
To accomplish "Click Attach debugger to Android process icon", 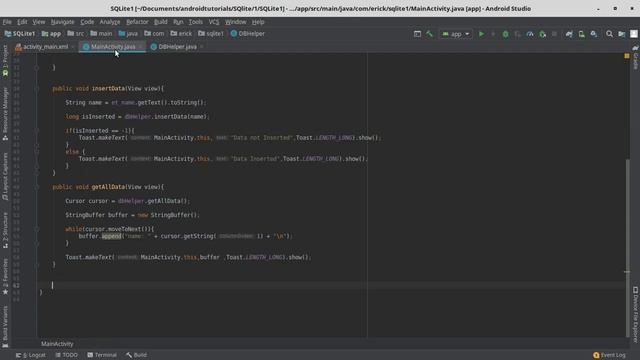I will tap(542, 34).
